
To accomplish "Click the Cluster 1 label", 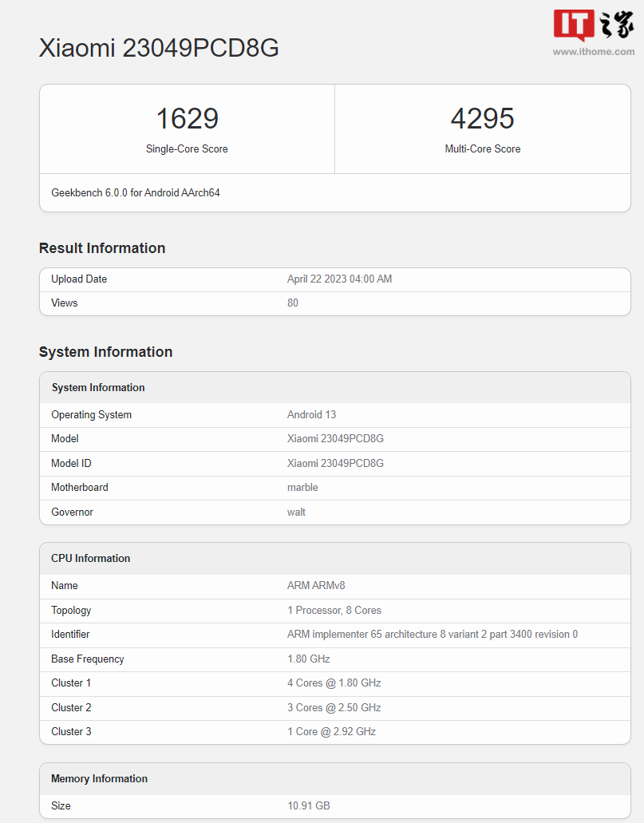I will click(x=71, y=683).
